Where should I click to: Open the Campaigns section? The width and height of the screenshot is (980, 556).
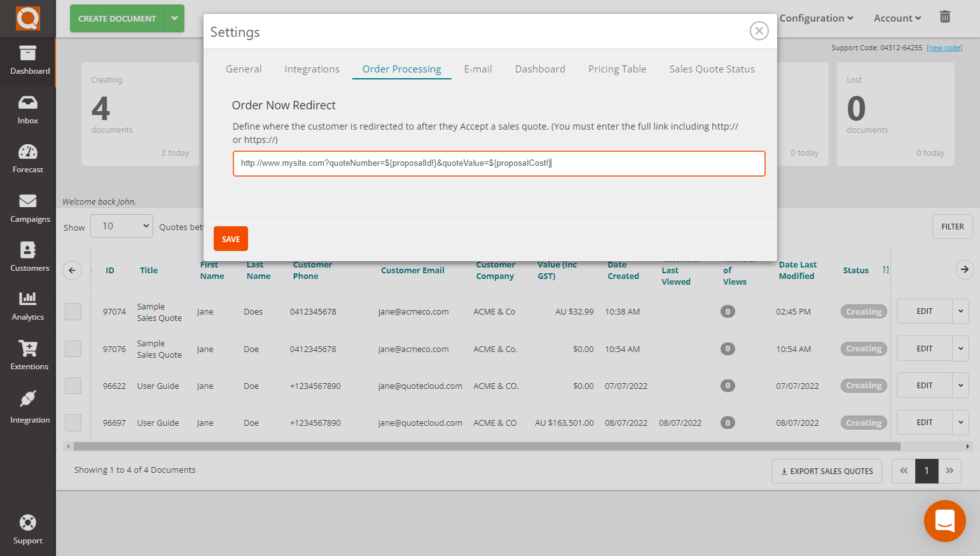coord(27,208)
